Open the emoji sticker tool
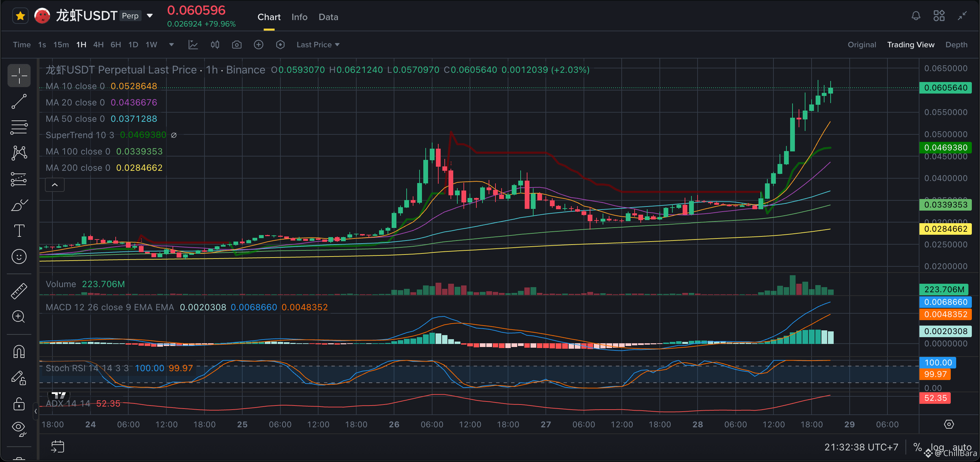Viewport: 980px width, 462px height. (19, 257)
